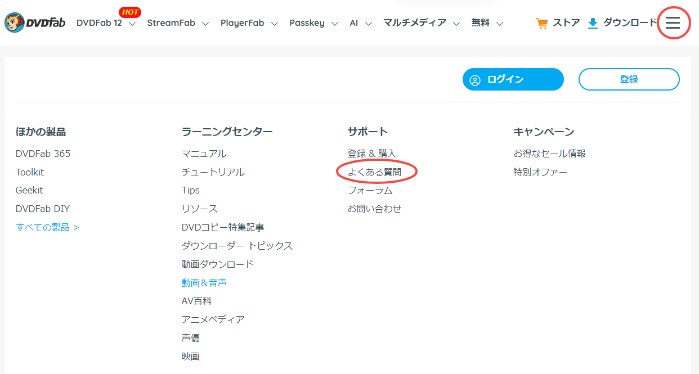The width and height of the screenshot is (699, 374).
Task: Open the DVDFab 12 menu
Action: click(x=99, y=23)
